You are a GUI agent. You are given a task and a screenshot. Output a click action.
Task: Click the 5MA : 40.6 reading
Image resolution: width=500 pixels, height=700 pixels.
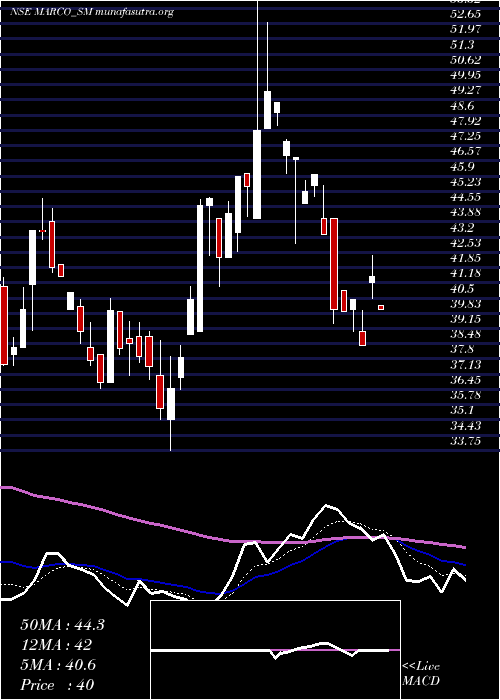click(x=58, y=665)
